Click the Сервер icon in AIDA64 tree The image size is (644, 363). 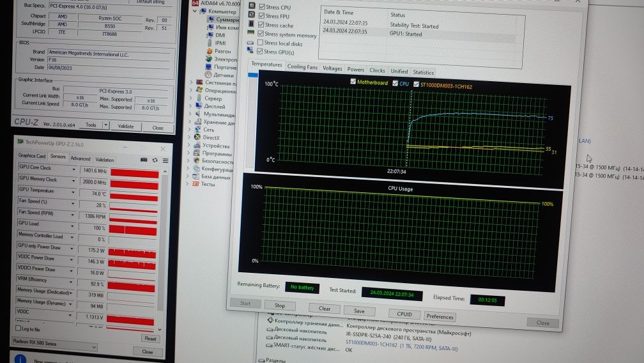(199, 98)
